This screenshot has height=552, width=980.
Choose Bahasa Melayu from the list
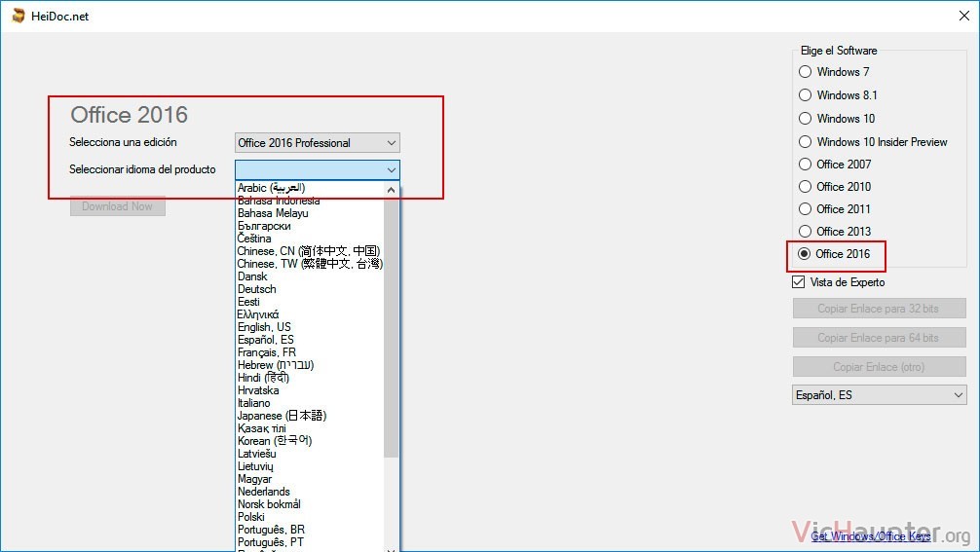pos(310,213)
